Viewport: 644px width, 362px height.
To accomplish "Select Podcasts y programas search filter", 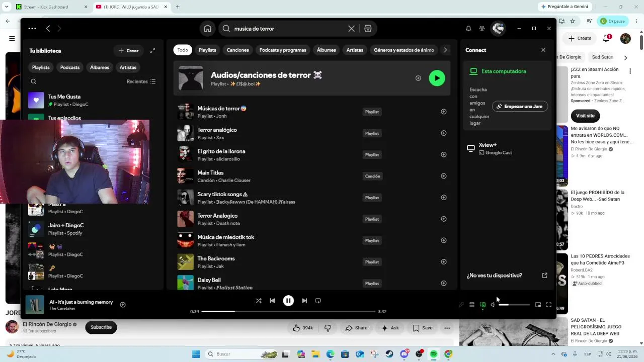I will (283, 50).
